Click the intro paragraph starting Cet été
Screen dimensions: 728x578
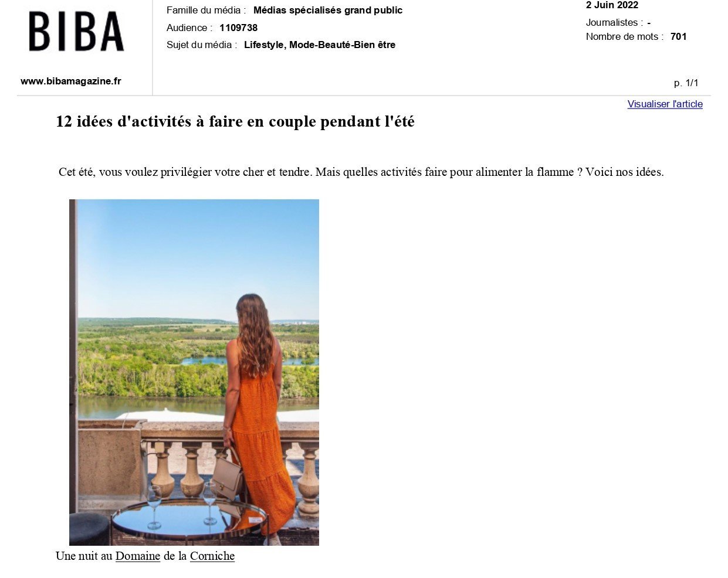[361, 172]
